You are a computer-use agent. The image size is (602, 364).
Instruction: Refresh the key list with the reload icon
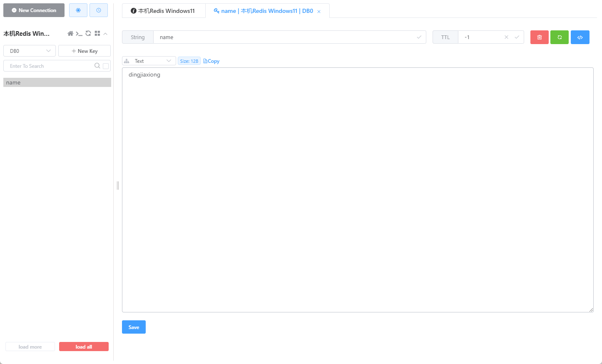[x=88, y=33]
